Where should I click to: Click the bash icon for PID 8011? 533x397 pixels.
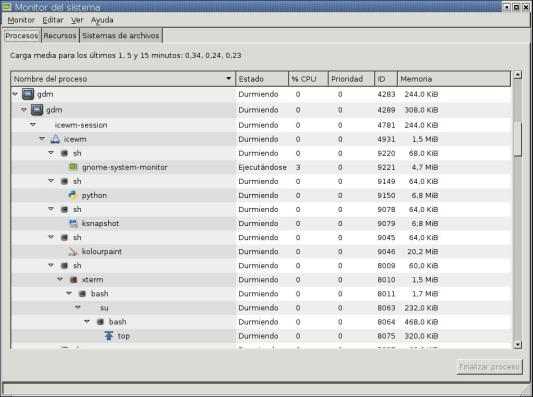pos(82,293)
